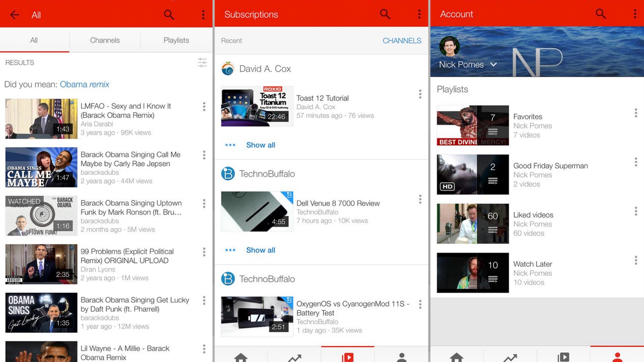Image resolution: width=644 pixels, height=362 pixels.
Task: Tap Account icon in Subscriptions bottom bar
Action: (401, 357)
